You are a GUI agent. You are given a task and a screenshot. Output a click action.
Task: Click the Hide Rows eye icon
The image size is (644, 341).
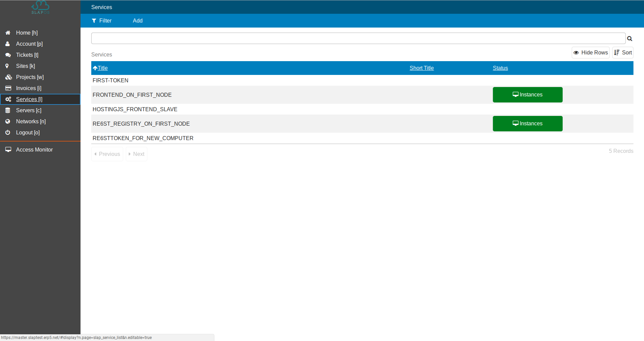[576, 53]
